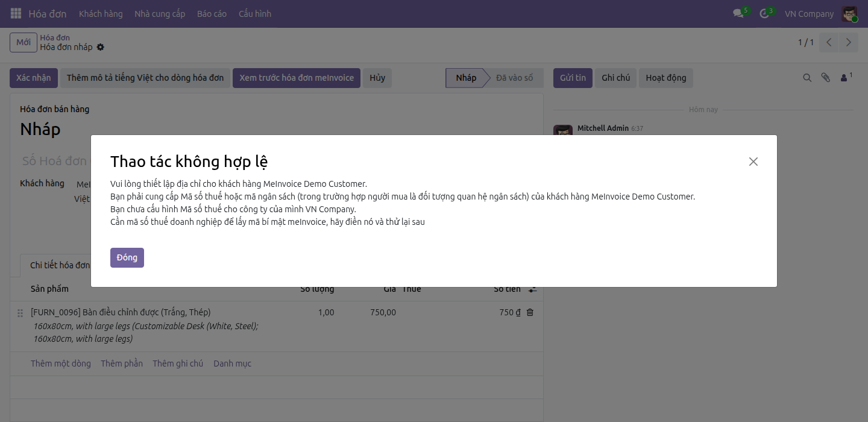Attach a file with paperclip icon

click(826, 78)
